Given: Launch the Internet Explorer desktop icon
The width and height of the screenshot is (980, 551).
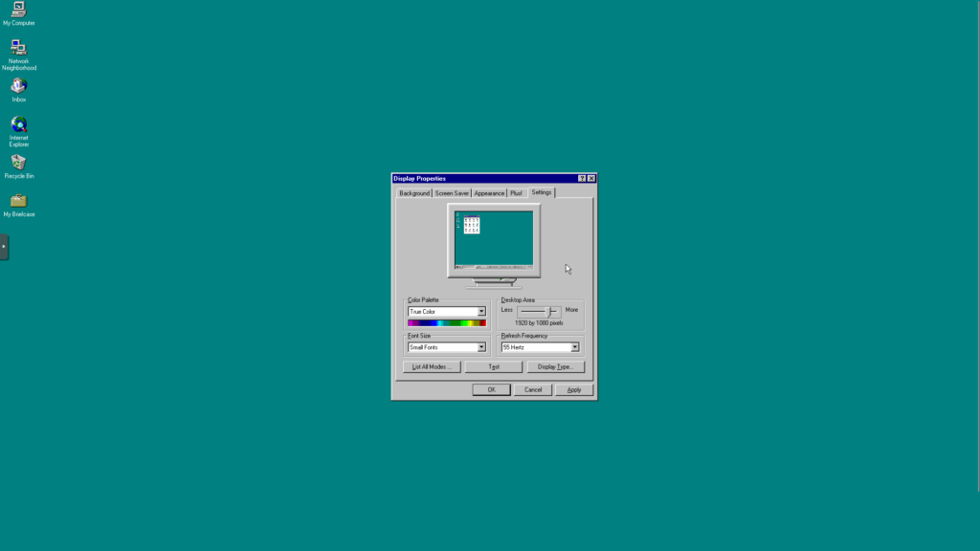Looking at the screenshot, I should click(x=18, y=125).
